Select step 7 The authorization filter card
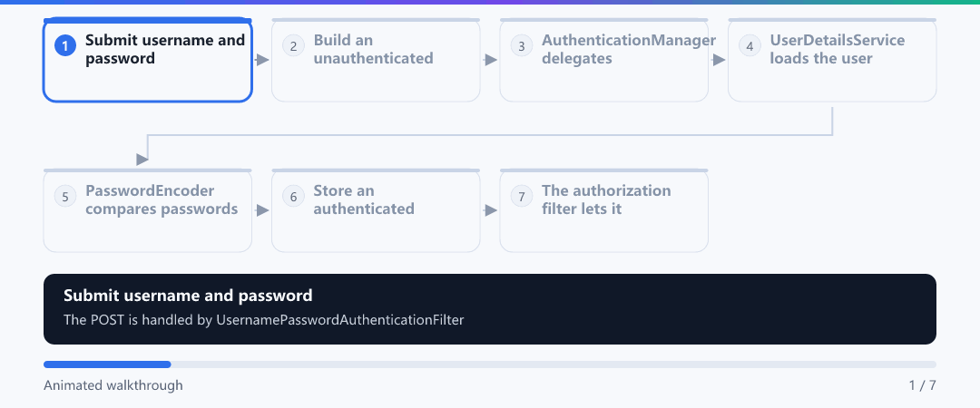Screen dimensions: 980x408 pyautogui.click(x=603, y=210)
